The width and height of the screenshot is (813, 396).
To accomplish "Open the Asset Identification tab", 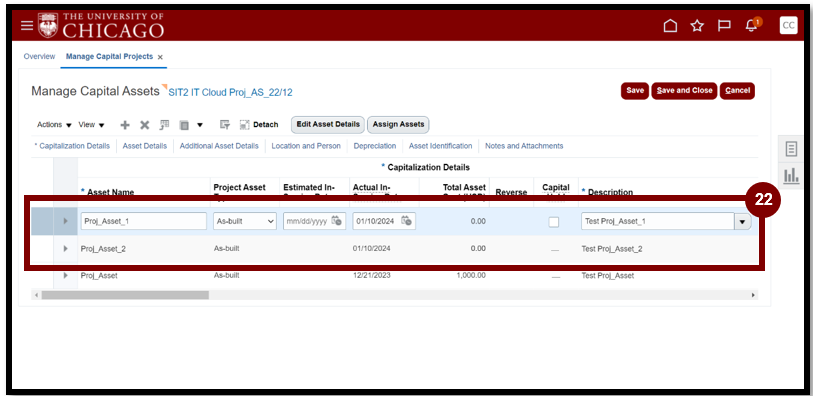I will point(441,146).
